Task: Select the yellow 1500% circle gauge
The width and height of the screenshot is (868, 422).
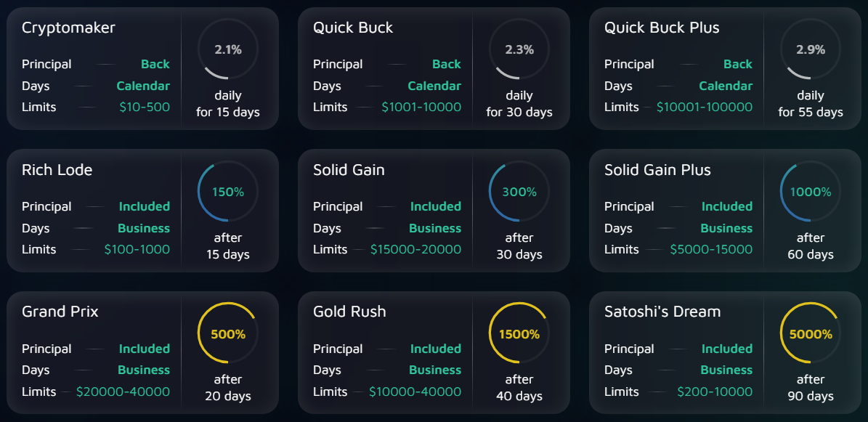Action: click(519, 333)
